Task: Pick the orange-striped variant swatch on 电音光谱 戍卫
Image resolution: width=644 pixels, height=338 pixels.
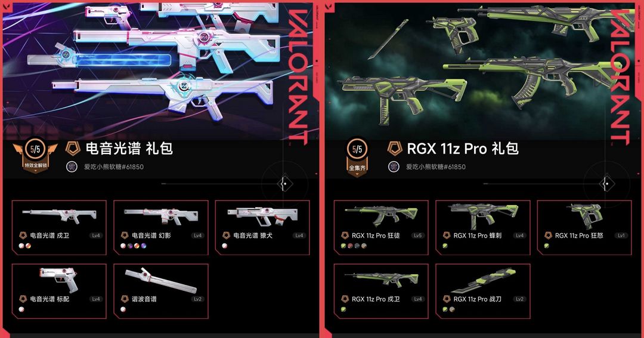Action: pyautogui.click(x=29, y=246)
